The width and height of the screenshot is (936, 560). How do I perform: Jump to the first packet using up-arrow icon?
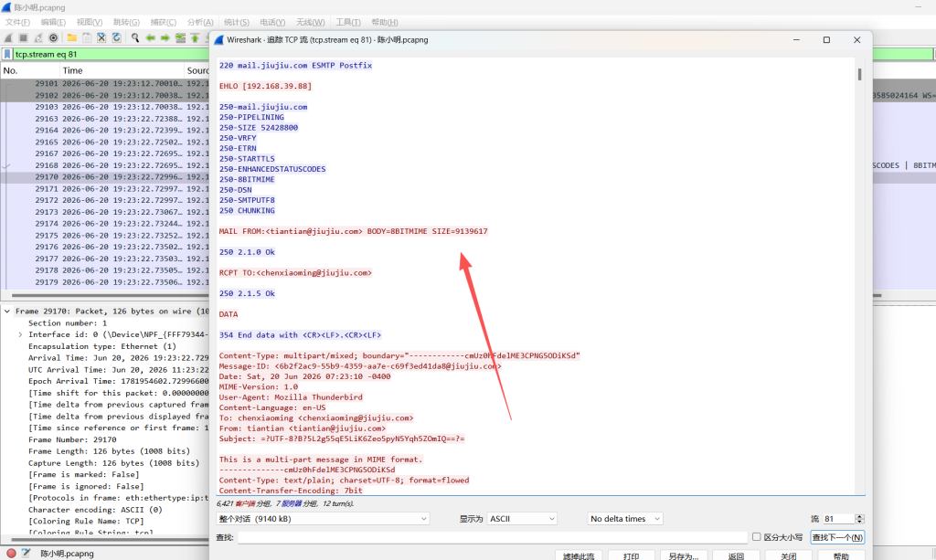(x=195, y=37)
